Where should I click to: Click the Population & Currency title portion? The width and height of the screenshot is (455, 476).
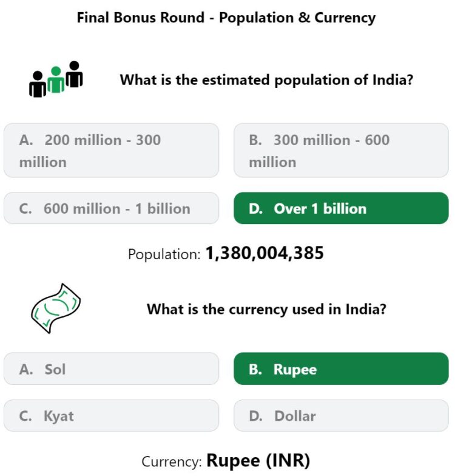297,18
